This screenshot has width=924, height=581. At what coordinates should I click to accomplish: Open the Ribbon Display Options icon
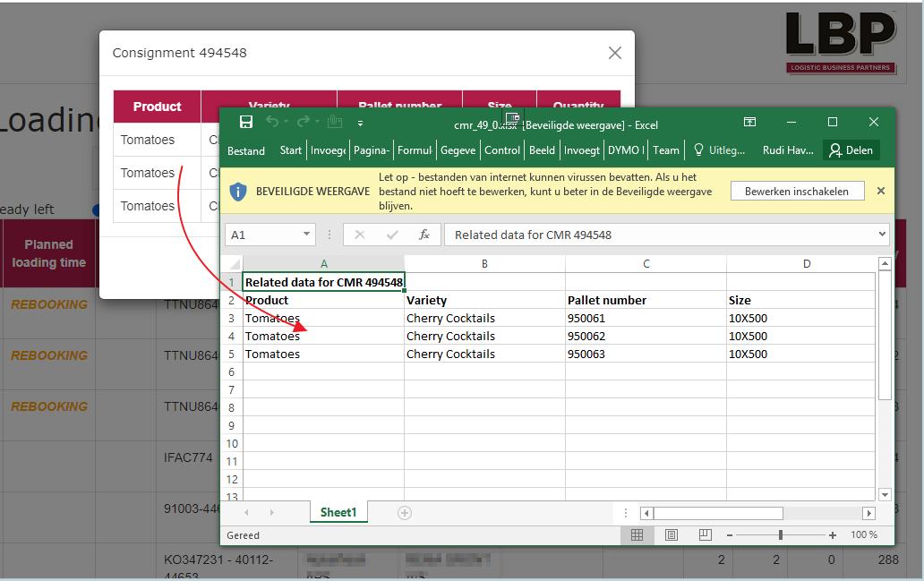[x=749, y=122]
